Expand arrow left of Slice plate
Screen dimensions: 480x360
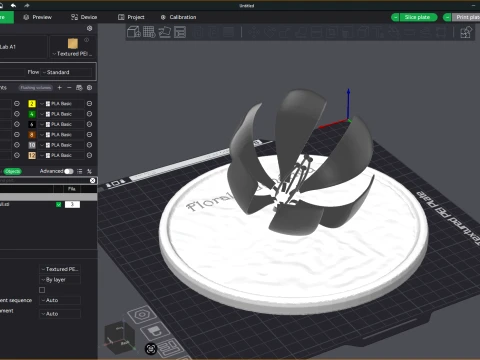[x=395, y=17]
